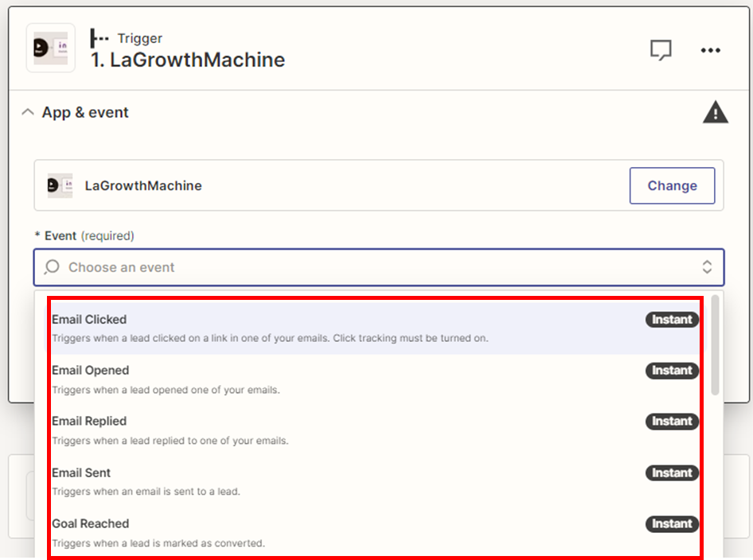
Task: Collapse the App & event section
Action: (x=28, y=113)
